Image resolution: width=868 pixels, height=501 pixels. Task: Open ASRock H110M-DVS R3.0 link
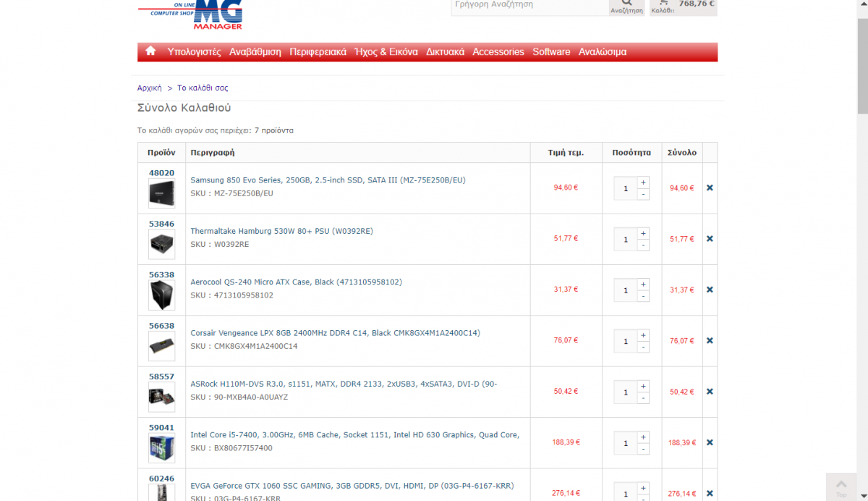[344, 384]
